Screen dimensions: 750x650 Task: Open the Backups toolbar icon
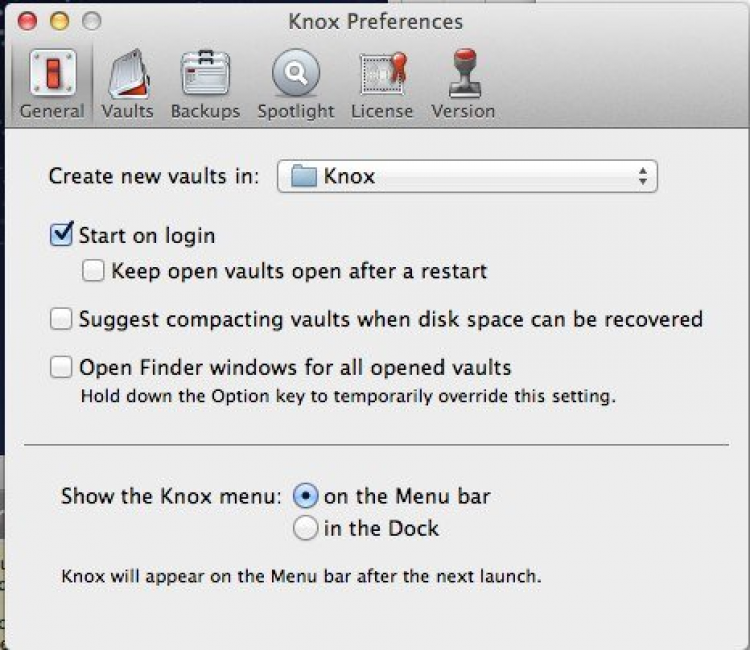pos(205,72)
